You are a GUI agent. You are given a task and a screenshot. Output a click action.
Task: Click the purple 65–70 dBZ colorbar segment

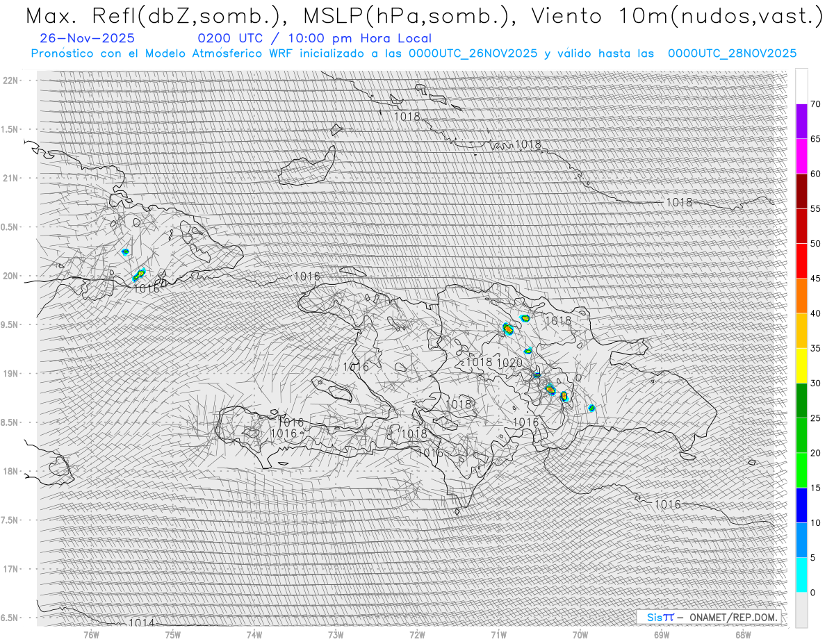801,122
